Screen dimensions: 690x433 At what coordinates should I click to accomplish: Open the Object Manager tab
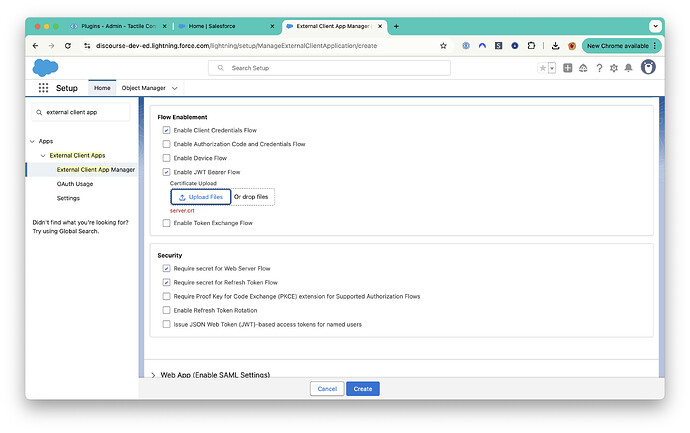pyautogui.click(x=143, y=88)
